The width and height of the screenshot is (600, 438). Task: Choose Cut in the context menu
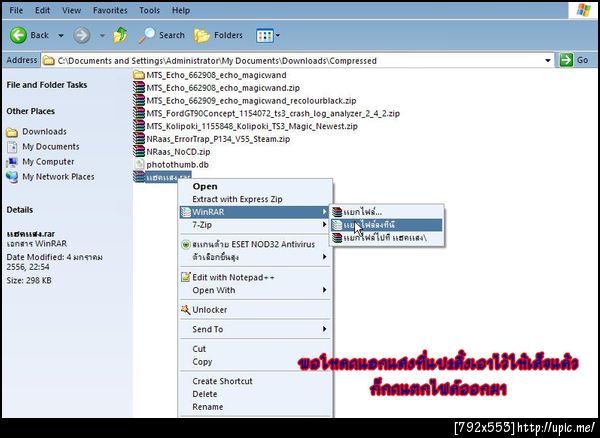tap(255, 348)
